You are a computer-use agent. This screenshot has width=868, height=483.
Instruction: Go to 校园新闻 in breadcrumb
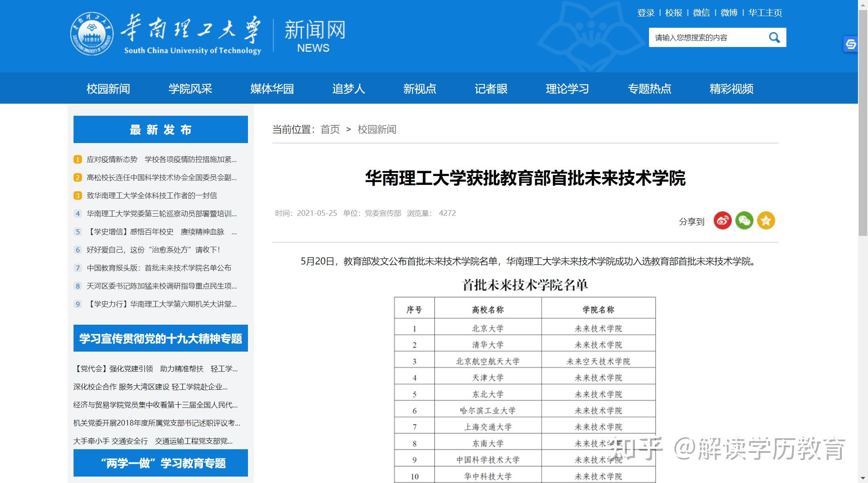tap(377, 129)
